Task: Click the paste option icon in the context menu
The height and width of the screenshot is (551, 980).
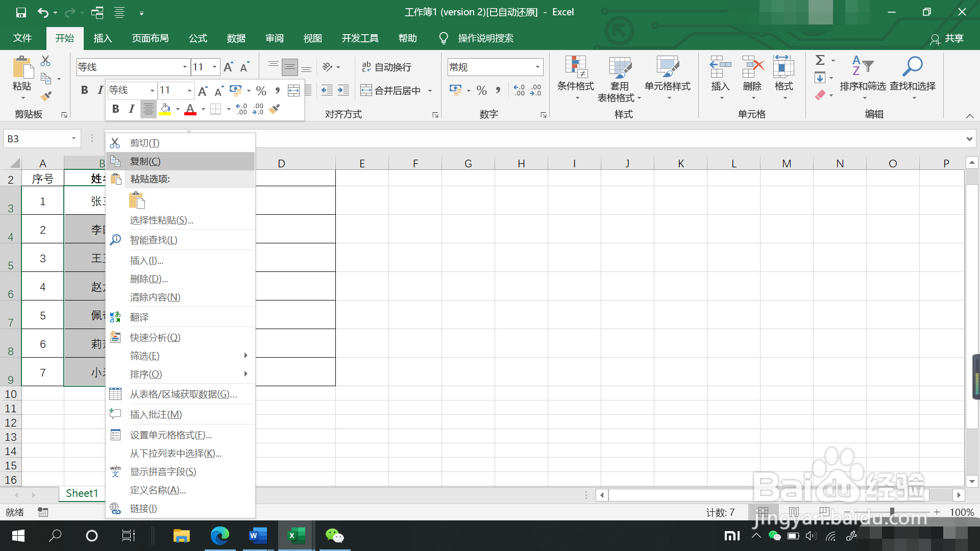Action: click(x=137, y=200)
